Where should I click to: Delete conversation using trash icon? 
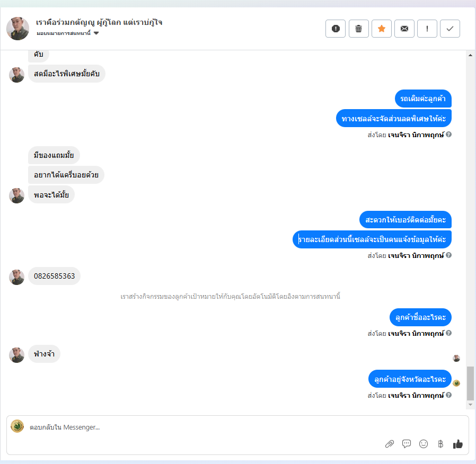358,29
